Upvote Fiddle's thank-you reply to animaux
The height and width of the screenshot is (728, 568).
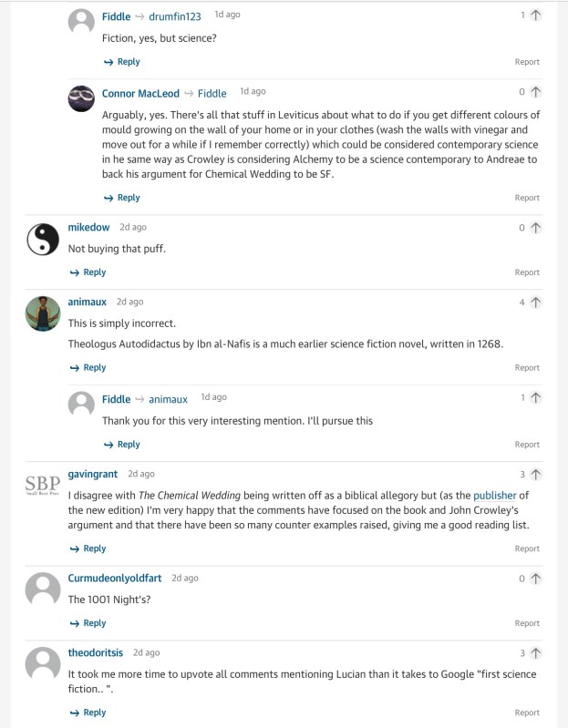pos(535,398)
